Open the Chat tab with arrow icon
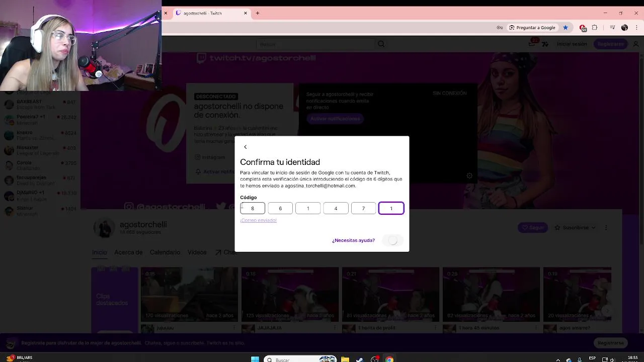644x362 pixels. (x=225, y=252)
